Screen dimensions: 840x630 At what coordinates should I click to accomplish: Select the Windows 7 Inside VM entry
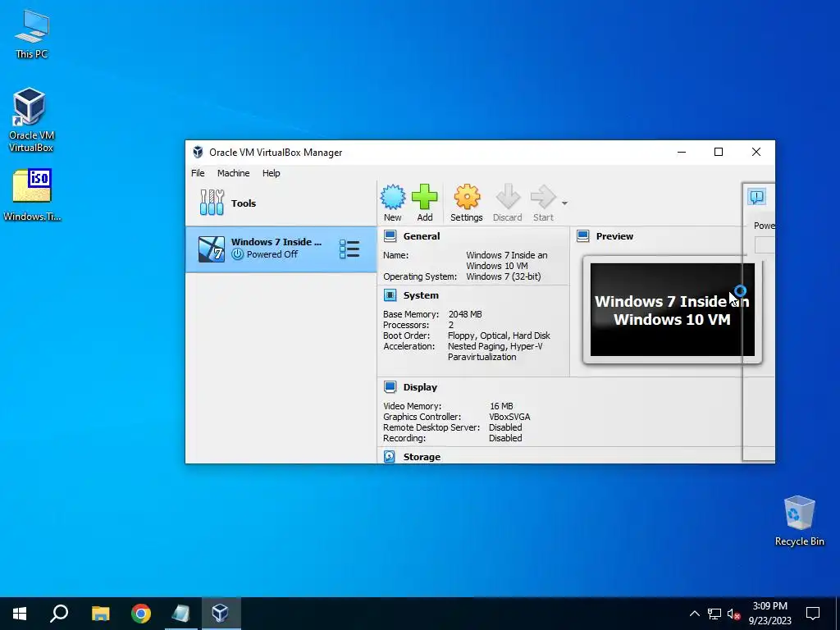click(x=281, y=249)
